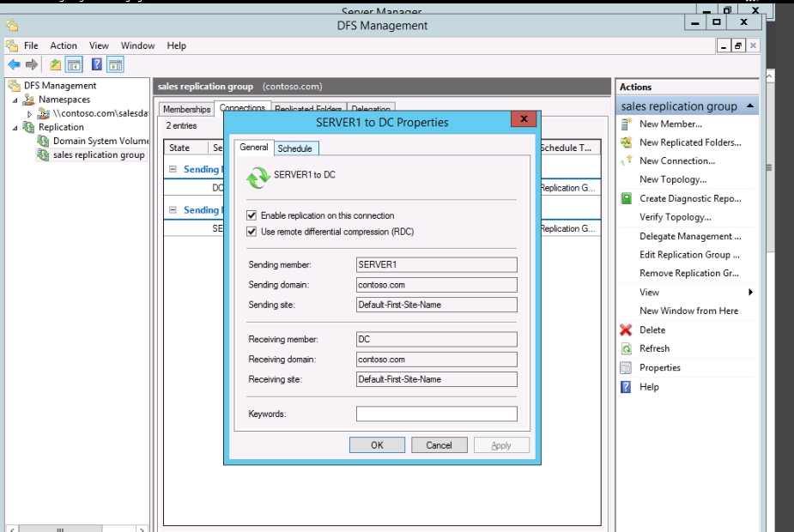Image resolution: width=794 pixels, height=532 pixels.
Task: Select the DFS Management root node icon
Action: coord(15,86)
